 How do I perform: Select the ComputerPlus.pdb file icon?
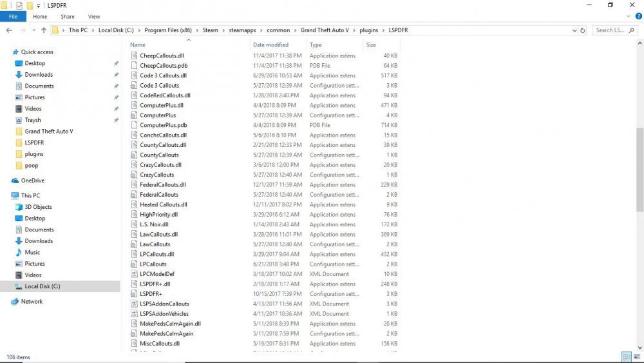point(134,125)
